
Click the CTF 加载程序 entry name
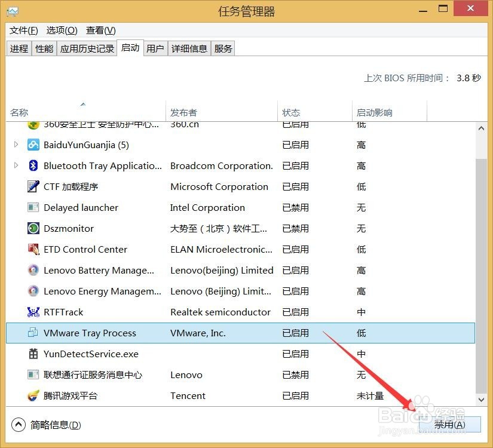click(71, 186)
